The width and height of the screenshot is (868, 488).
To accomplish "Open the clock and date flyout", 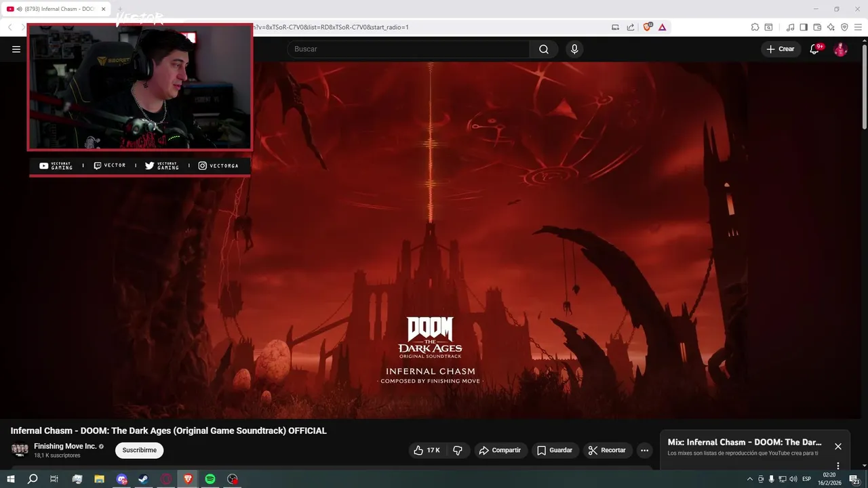I will click(829, 479).
